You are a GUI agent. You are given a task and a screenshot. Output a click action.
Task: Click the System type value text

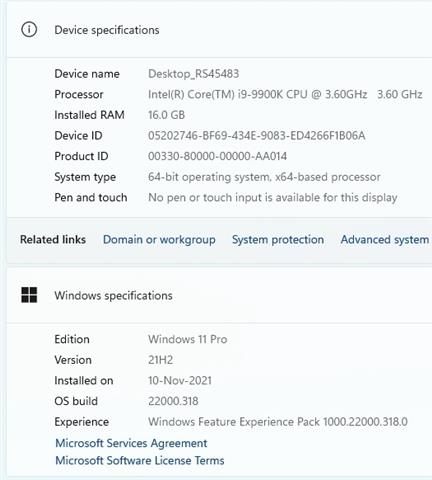264,177
